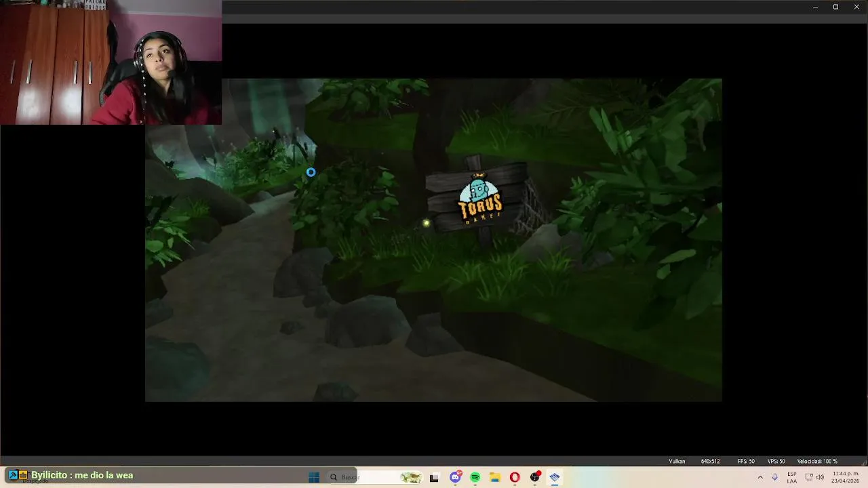868x488 pixels.
Task: Click the Vulkan renderer status entry
Action: click(x=677, y=462)
